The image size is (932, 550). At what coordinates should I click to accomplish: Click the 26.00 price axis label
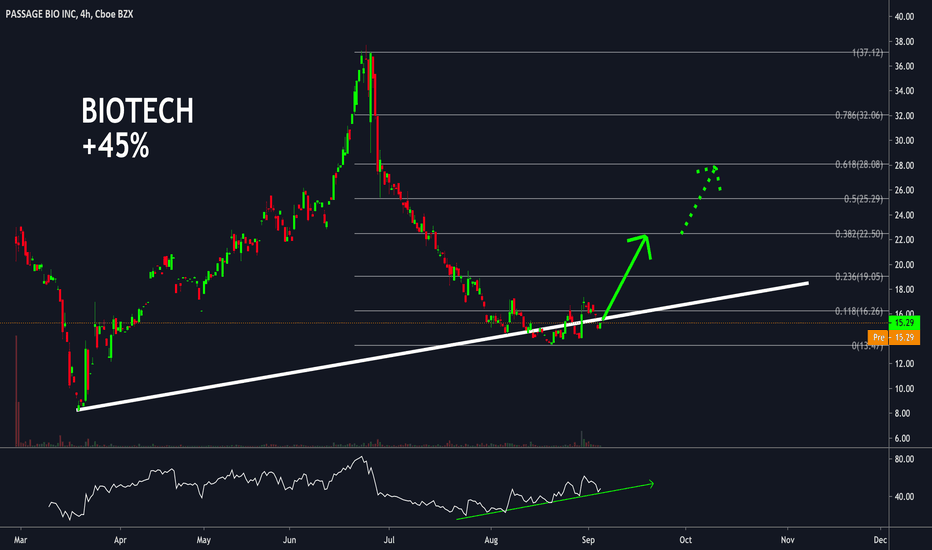pyautogui.click(x=904, y=190)
